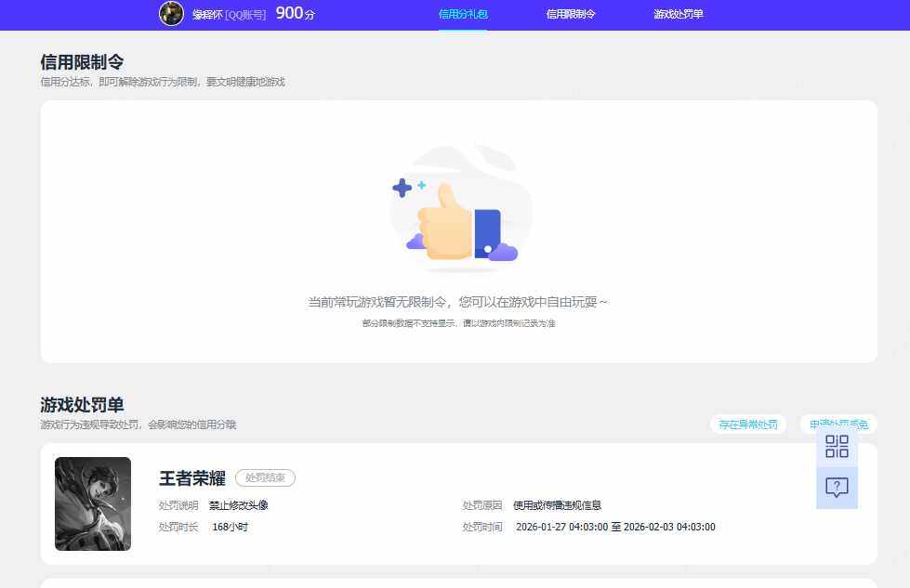The image size is (910, 588).
Task: Click the 申请处罚减免 button
Action: click(x=838, y=425)
